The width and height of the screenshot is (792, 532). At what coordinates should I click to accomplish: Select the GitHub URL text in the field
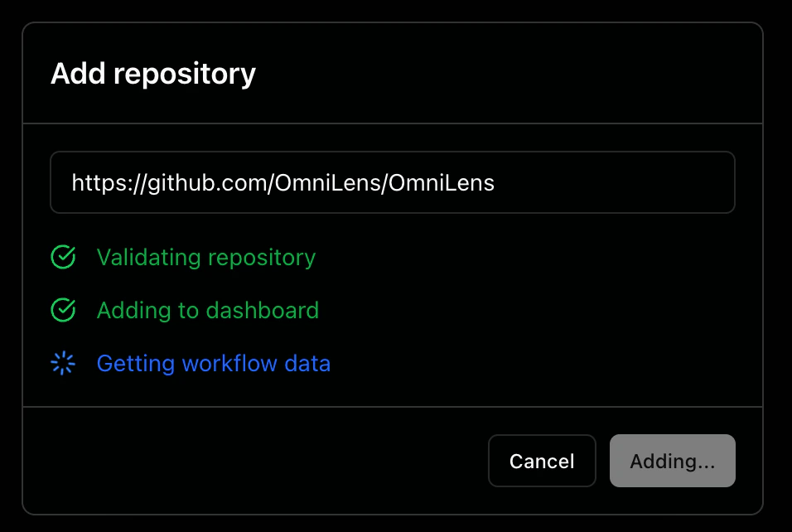(283, 182)
